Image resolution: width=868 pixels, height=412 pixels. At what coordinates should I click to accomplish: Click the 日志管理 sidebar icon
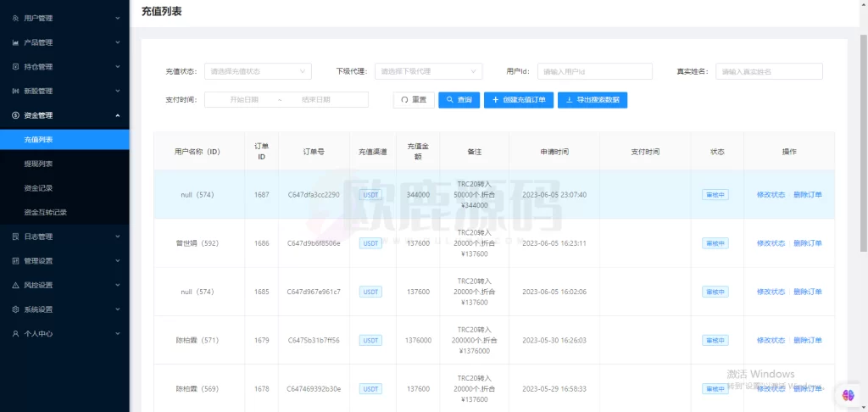point(15,237)
